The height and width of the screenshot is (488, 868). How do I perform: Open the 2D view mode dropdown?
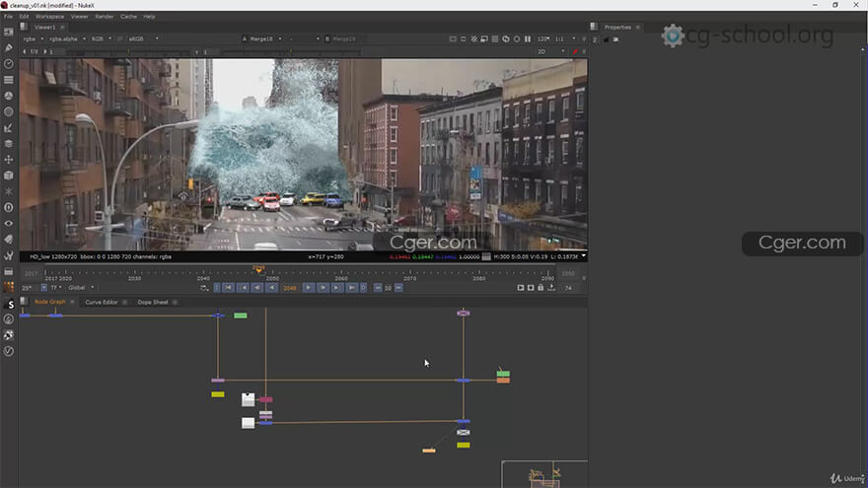550,51
